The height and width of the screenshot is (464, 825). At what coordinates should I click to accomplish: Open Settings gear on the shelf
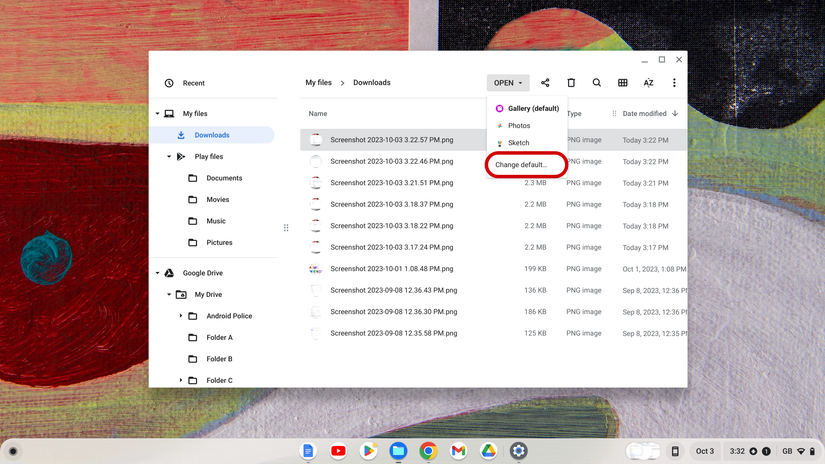click(518, 451)
